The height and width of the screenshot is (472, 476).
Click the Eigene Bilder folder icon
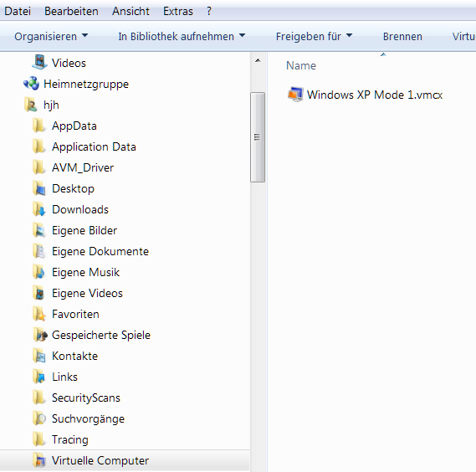click(x=38, y=230)
